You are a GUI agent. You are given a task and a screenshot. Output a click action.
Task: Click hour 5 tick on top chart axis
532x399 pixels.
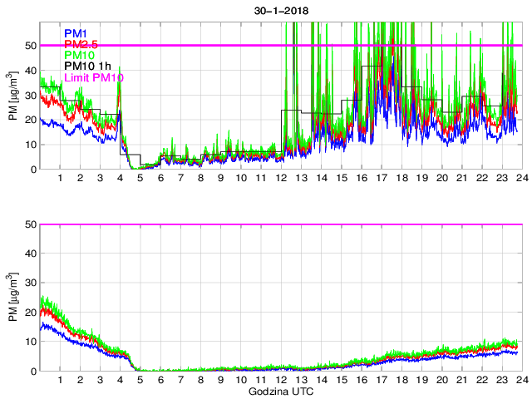[x=140, y=178]
